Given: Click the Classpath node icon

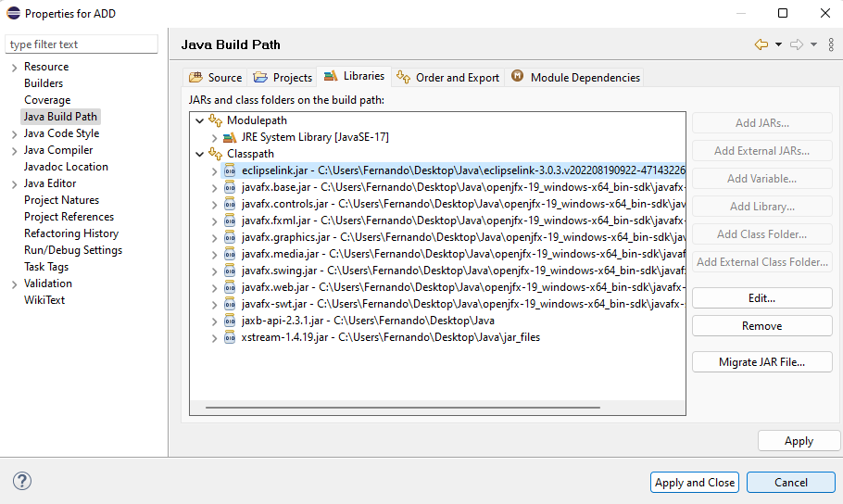Looking at the screenshot, I should [215, 154].
